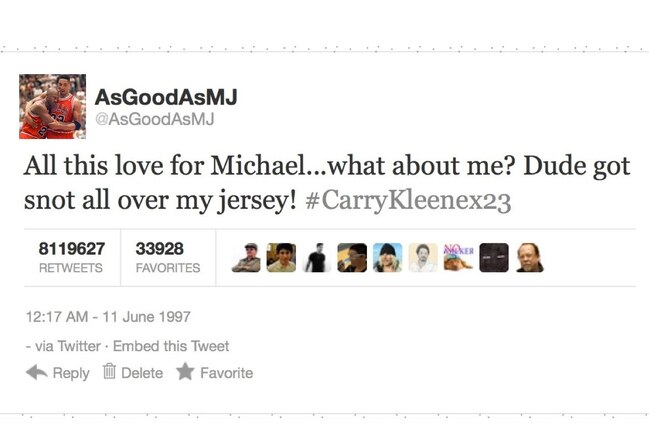
Task: Click the Favorite star icon
Action: (x=185, y=371)
